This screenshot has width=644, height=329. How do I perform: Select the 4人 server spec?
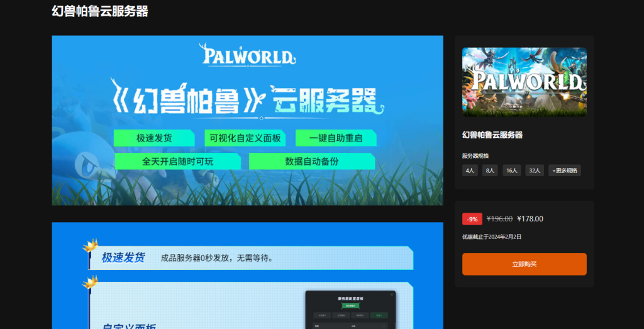click(x=470, y=170)
